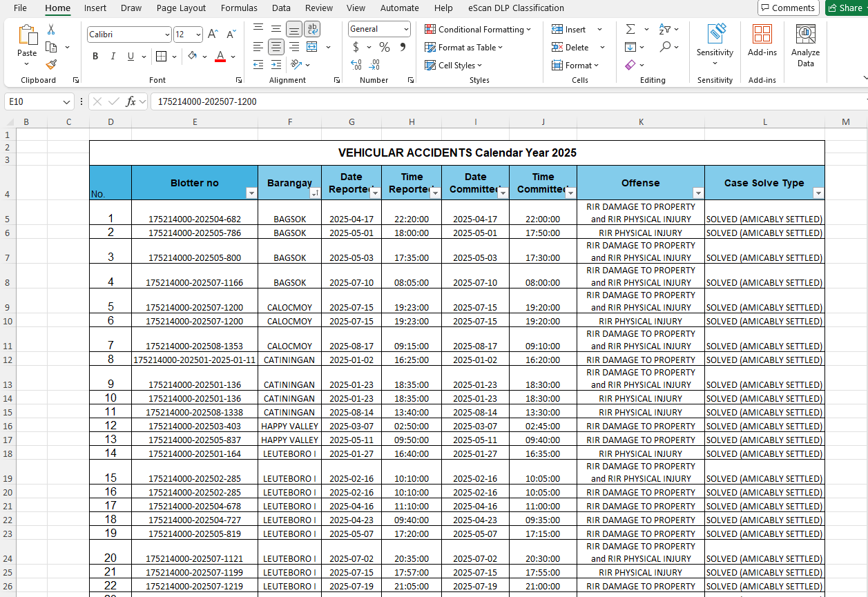Open the General number format dropdown
The image size is (868, 597).
(406, 29)
